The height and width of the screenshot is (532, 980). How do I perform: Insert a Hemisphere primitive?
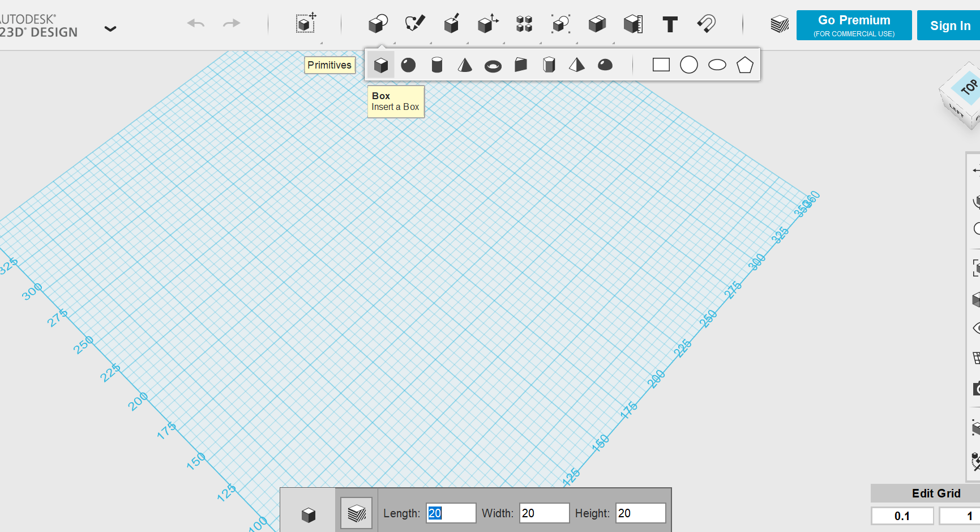click(605, 65)
